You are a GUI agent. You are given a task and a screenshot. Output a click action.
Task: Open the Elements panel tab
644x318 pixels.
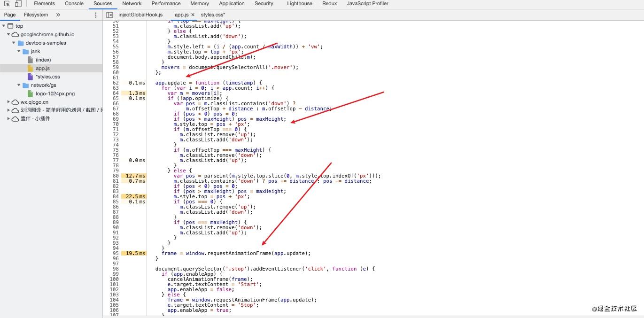[x=44, y=3]
